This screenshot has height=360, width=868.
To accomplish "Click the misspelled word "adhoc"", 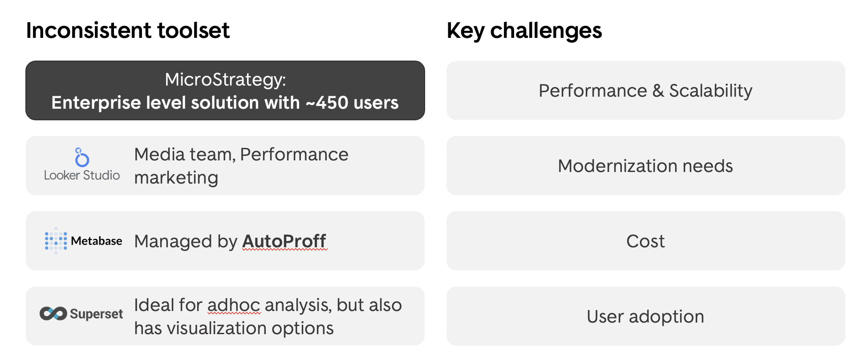I will pyautogui.click(x=234, y=305).
